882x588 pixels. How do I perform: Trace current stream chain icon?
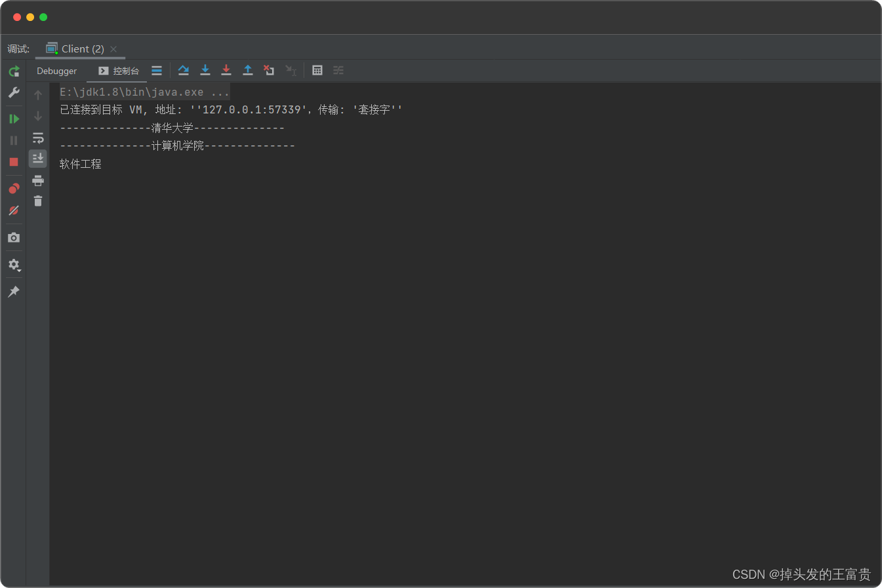[338, 70]
